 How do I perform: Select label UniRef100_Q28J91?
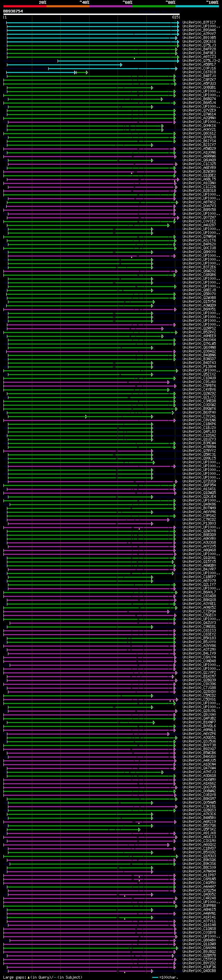pos(199,711)
